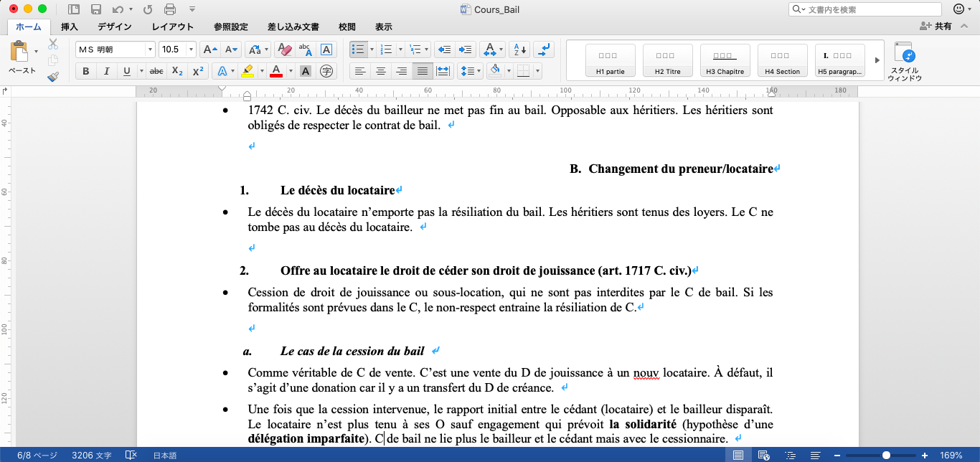Open the 校閲 (Review) tab
Viewport: 980px width, 462px height.
click(x=347, y=27)
